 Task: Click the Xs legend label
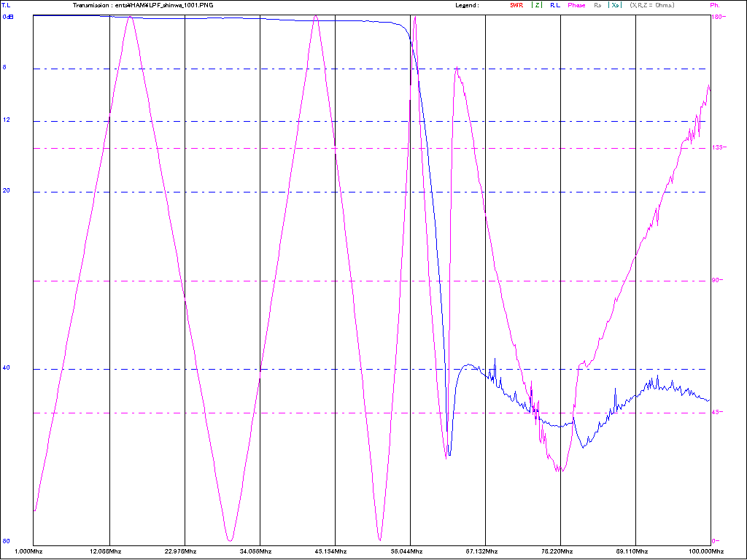pos(616,5)
